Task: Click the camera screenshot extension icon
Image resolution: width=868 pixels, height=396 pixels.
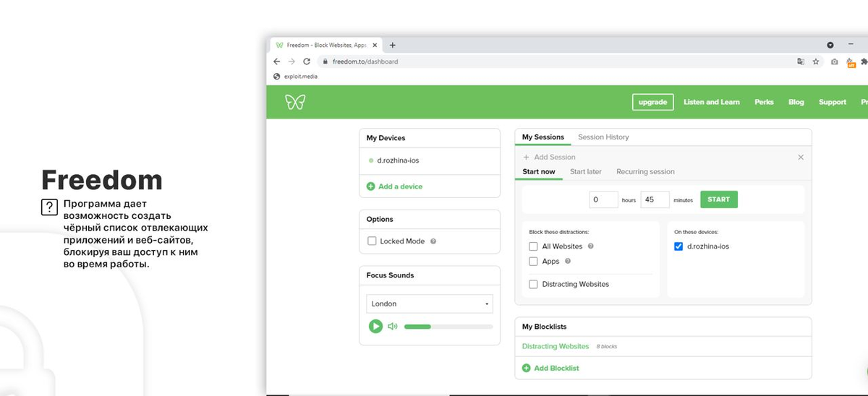Action: pyautogui.click(x=835, y=61)
